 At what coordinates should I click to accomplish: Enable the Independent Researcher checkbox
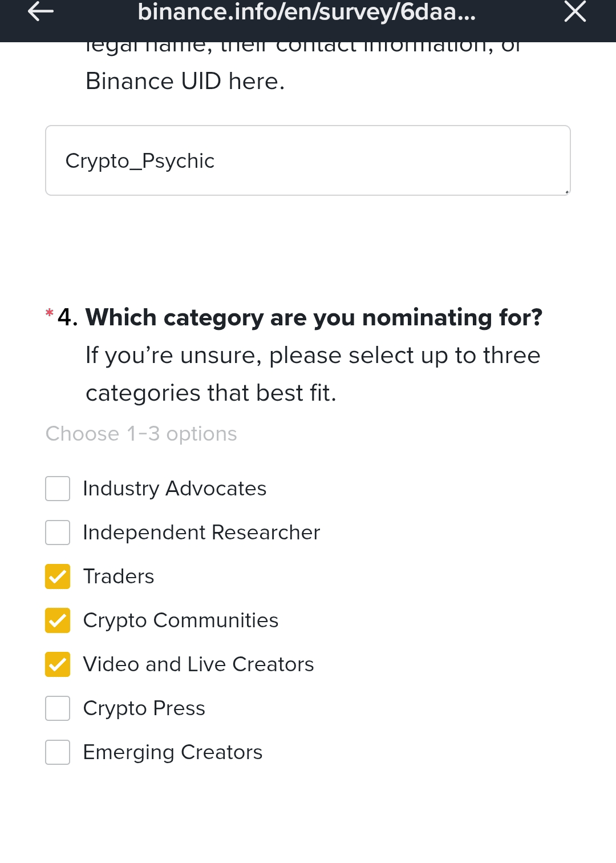(x=58, y=533)
